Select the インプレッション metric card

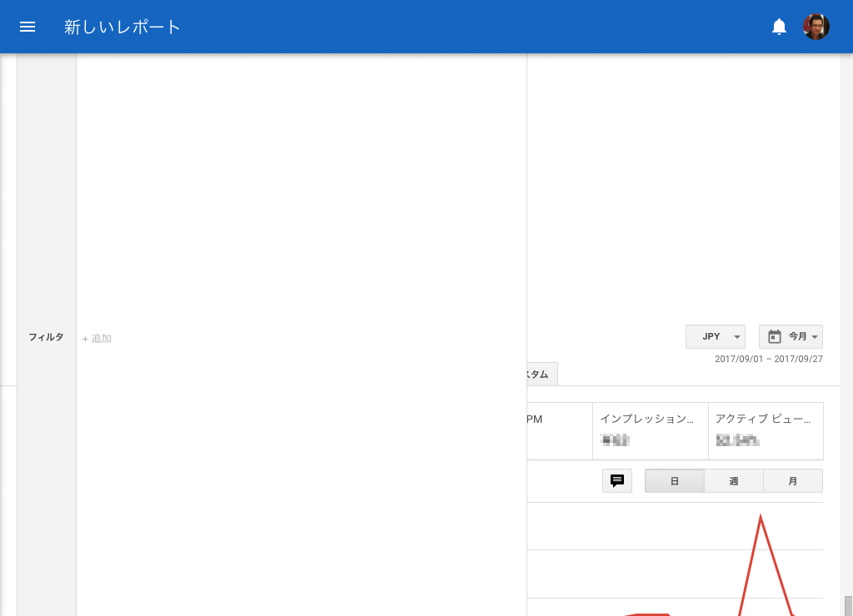(x=650, y=431)
